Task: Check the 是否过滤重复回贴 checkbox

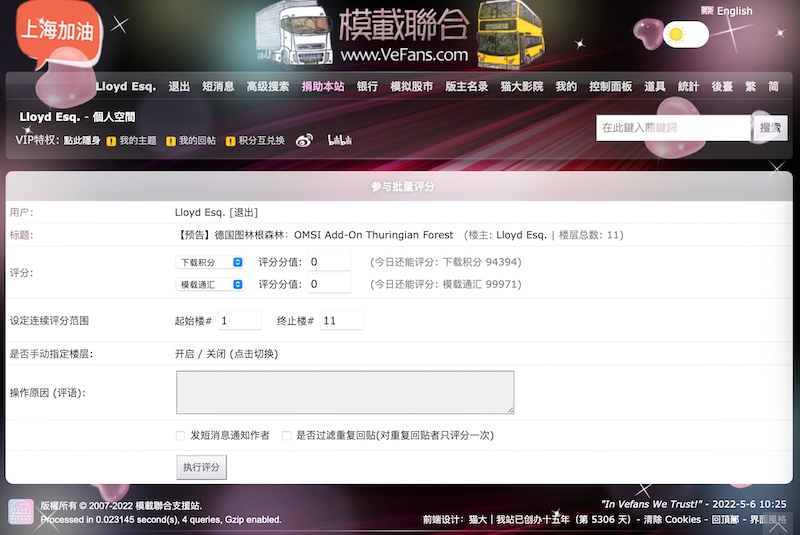Action: coord(287,436)
